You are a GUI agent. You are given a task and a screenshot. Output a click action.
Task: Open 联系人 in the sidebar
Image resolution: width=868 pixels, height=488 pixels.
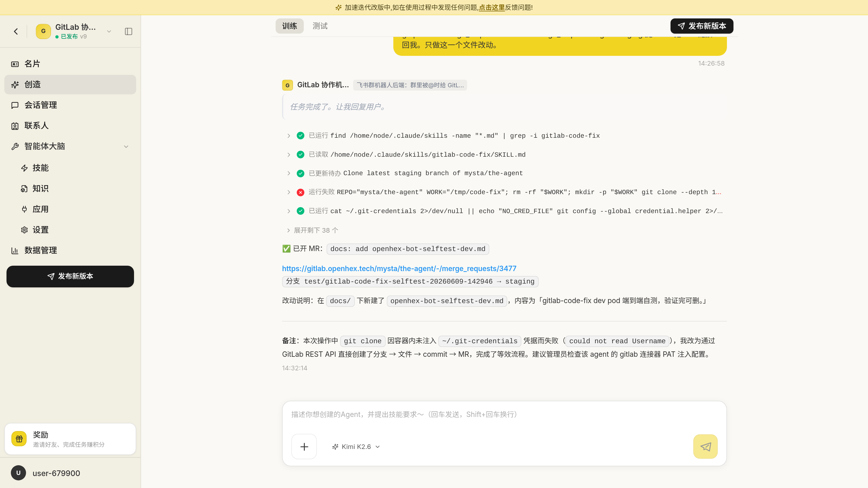[70, 126]
